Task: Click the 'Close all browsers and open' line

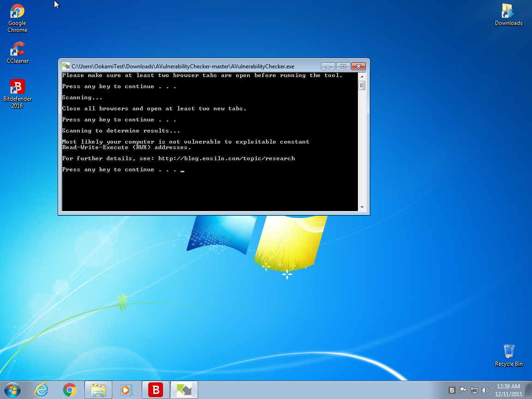Action: tap(154, 109)
